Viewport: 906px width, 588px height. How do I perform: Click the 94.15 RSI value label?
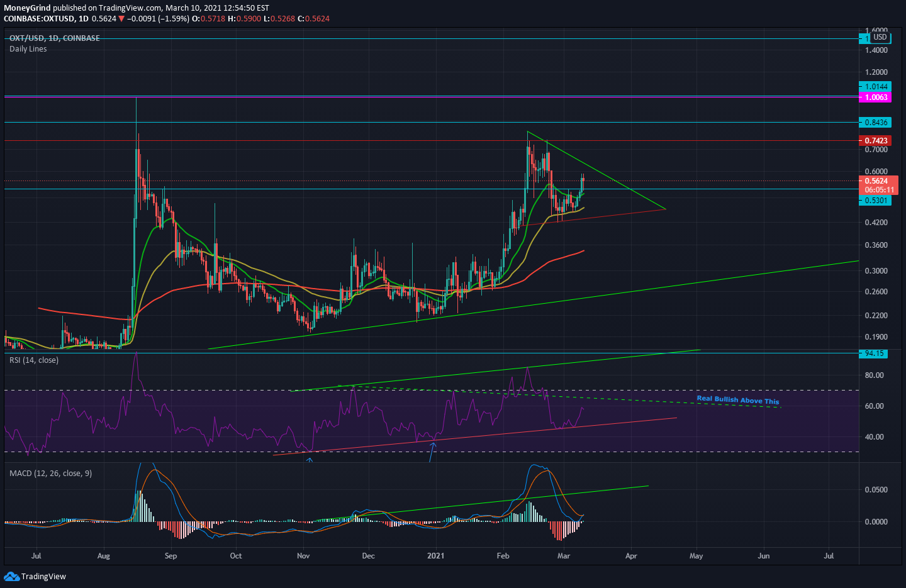point(874,353)
